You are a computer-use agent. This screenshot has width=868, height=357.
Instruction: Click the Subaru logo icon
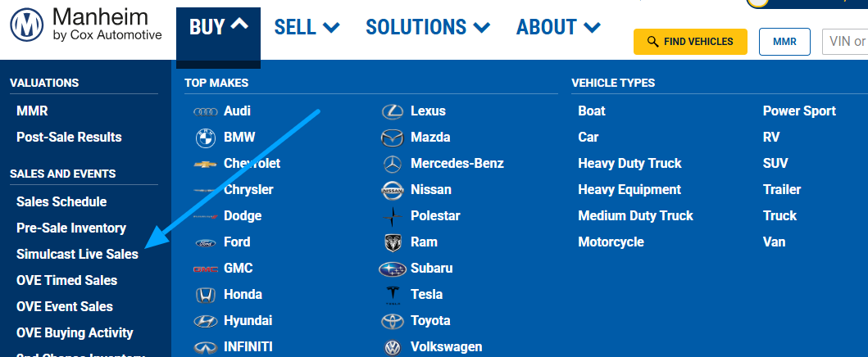pyautogui.click(x=393, y=269)
